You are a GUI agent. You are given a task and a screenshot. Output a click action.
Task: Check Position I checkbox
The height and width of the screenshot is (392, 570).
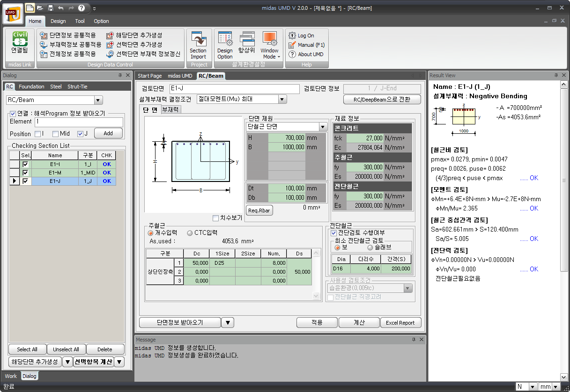click(37, 134)
